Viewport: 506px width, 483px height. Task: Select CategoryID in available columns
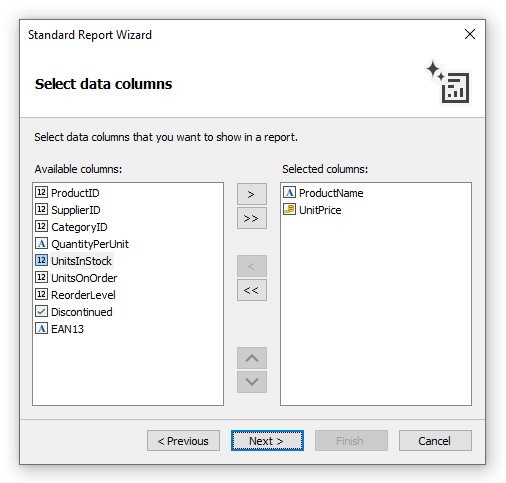(x=79, y=227)
